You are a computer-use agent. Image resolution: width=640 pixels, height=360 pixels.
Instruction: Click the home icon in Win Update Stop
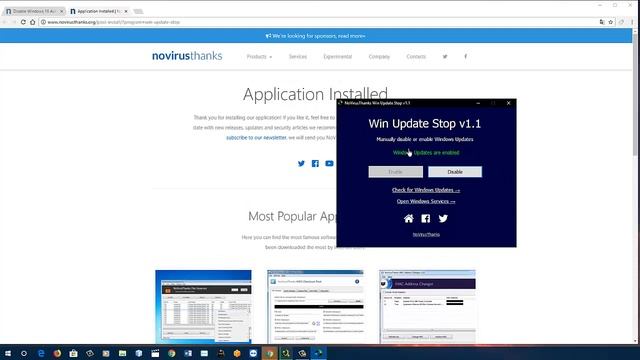[409, 218]
